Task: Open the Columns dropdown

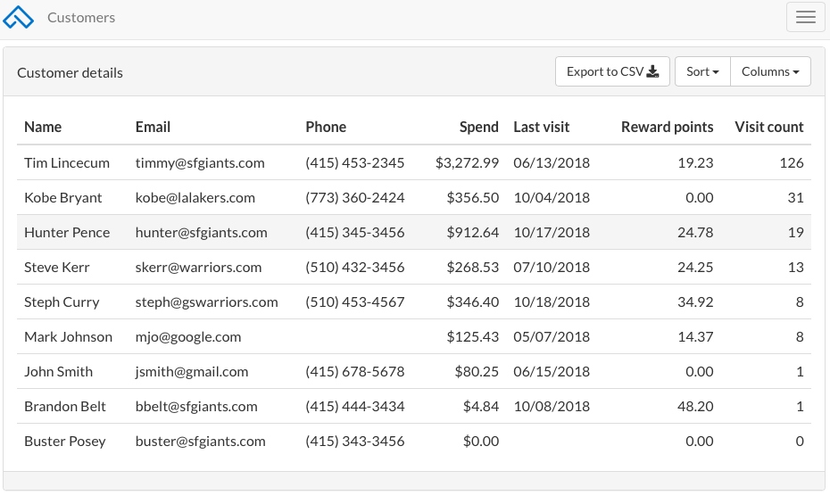Action: (x=770, y=71)
